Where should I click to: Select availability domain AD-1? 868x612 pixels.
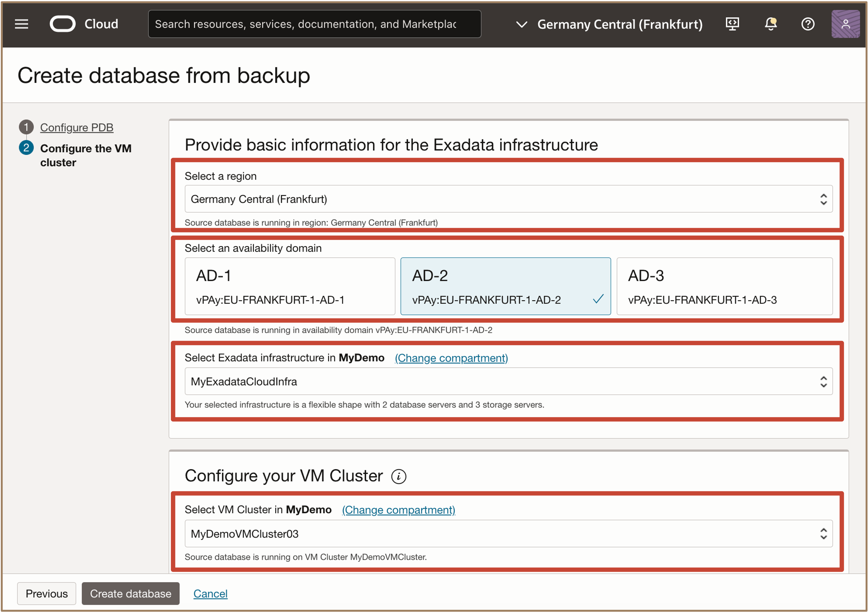[x=289, y=286]
